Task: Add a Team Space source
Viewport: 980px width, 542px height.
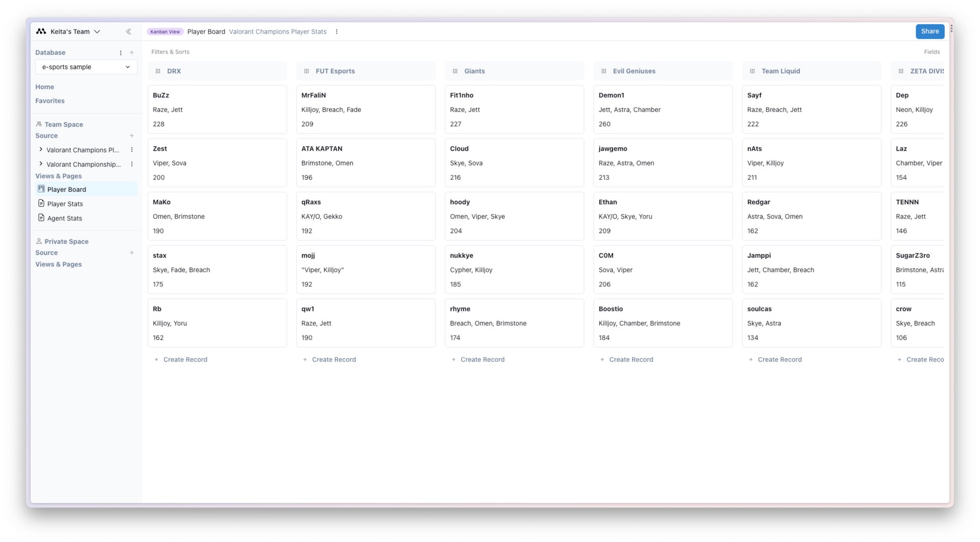Action: [132, 136]
